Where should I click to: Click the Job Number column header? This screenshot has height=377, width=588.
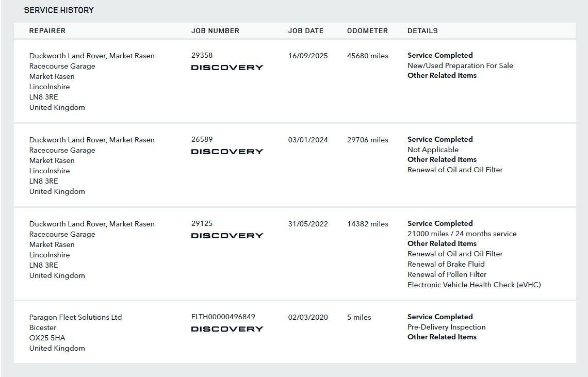pyautogui.click(x=215, y=30)
